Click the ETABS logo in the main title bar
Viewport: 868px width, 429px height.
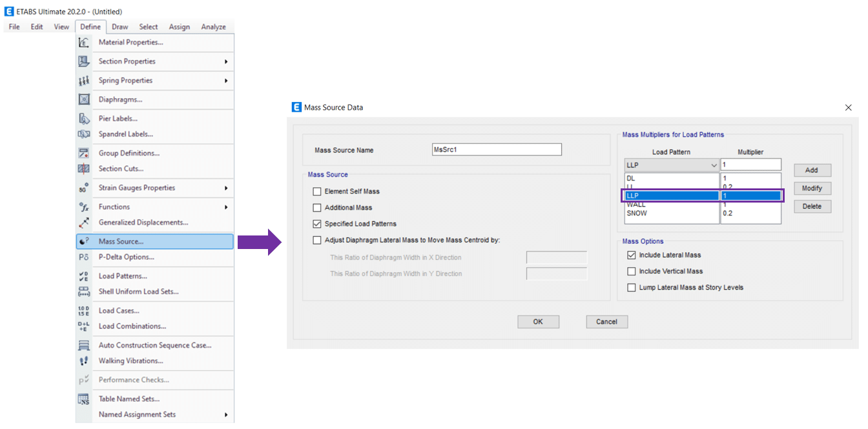pyautogui.click(x=9, y=11)
